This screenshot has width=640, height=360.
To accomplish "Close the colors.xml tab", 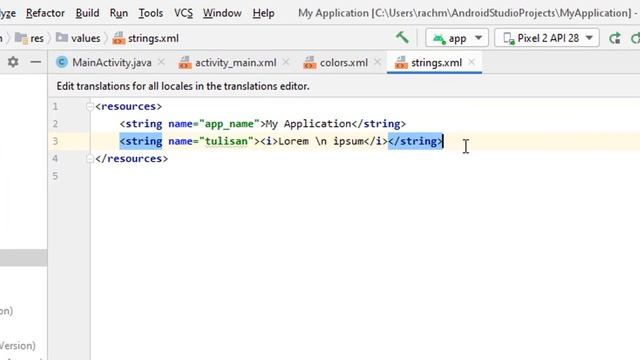I will click(x=378, y=62).
